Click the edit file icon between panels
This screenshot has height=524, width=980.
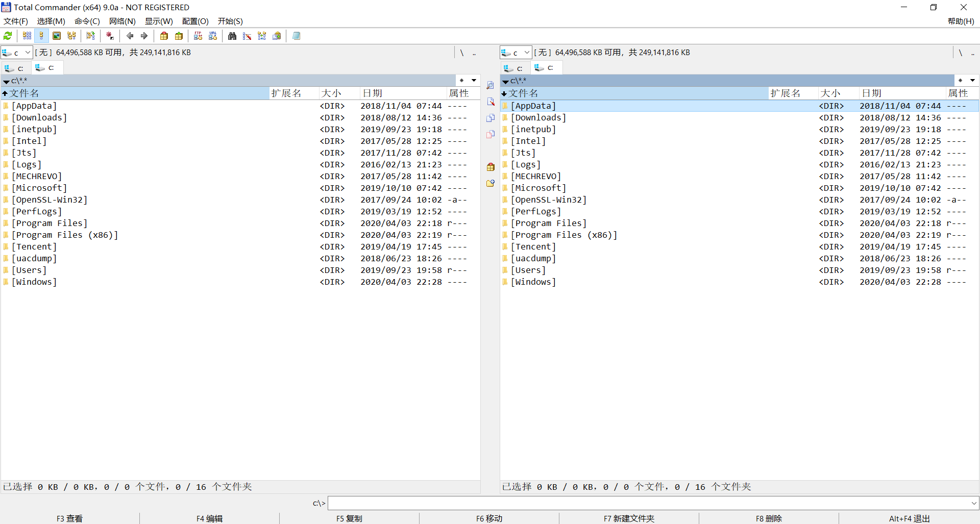coord(491,102)
